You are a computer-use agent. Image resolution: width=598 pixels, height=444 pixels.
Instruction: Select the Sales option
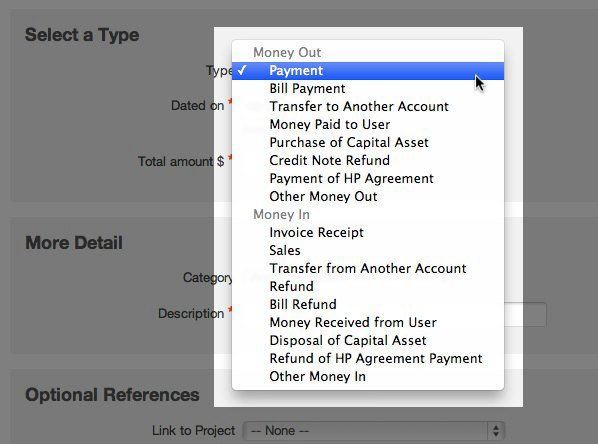368,251
